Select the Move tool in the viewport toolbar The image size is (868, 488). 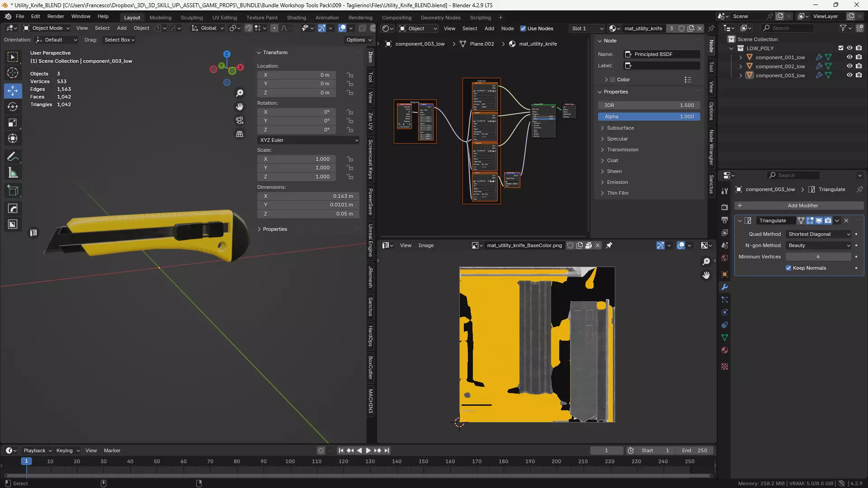[x=13, y=91]
